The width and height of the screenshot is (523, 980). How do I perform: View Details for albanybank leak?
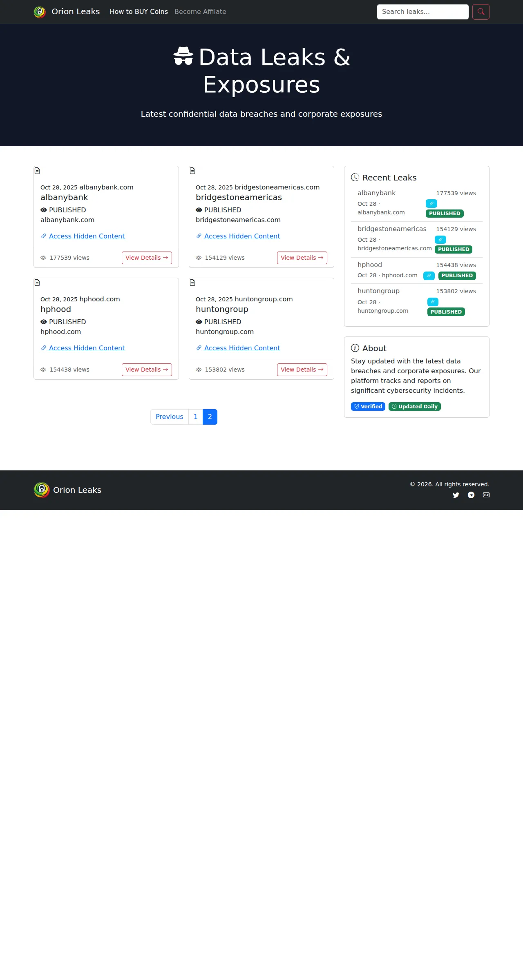tap(147, 258)
